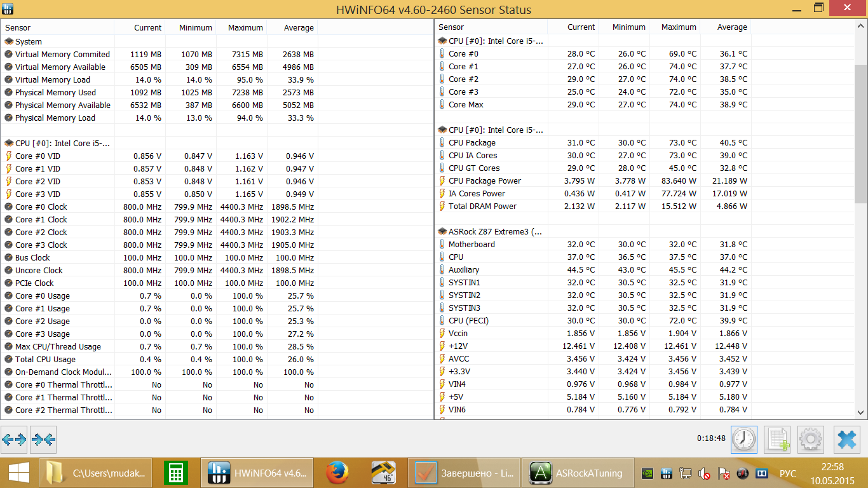Open the calculator icon on the taskbar

[176, 473]
